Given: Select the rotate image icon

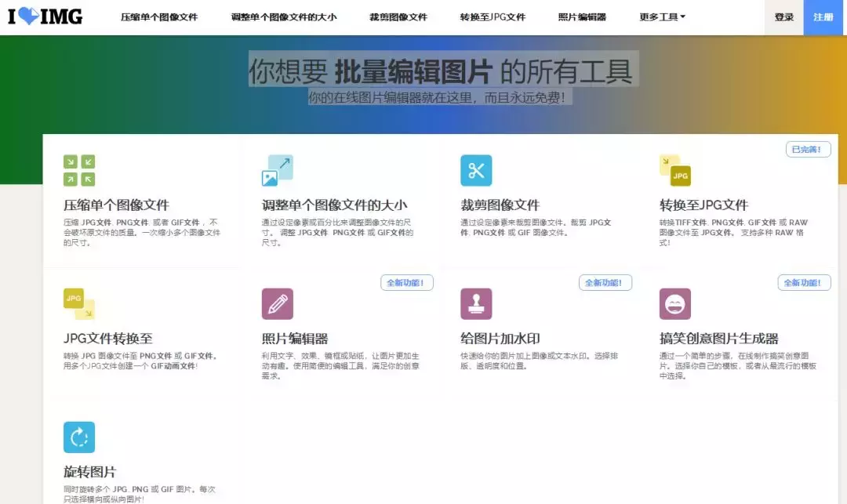Looking at the screenshot, I should (x=79, y=437).
